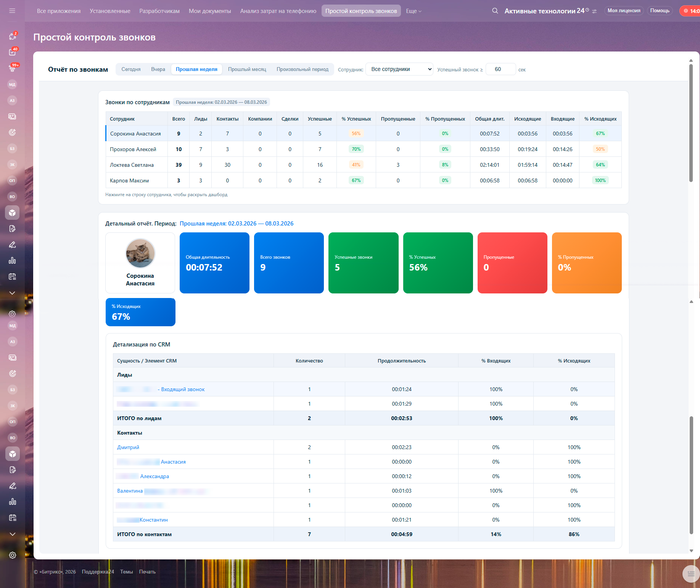This screenshot has height=588, width=700.
Task: Switch report period to Вчера
Action: coord(158,69)
